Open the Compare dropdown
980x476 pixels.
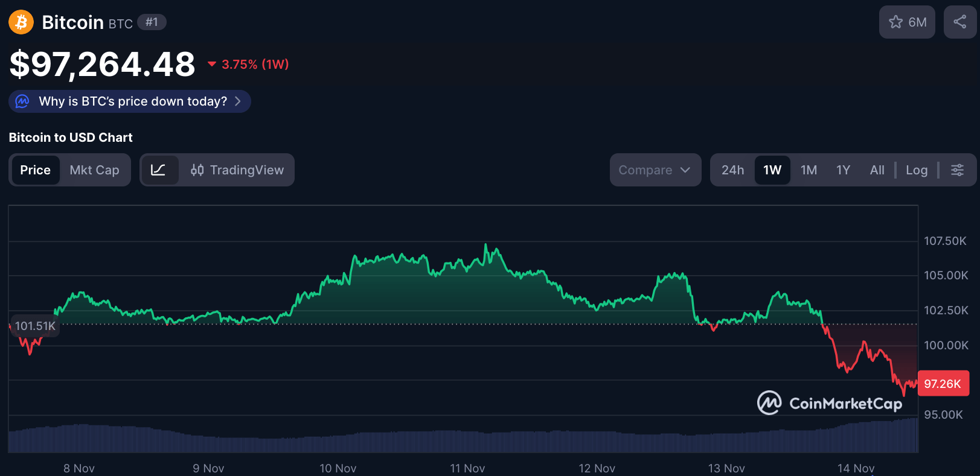tap(655, 170)
